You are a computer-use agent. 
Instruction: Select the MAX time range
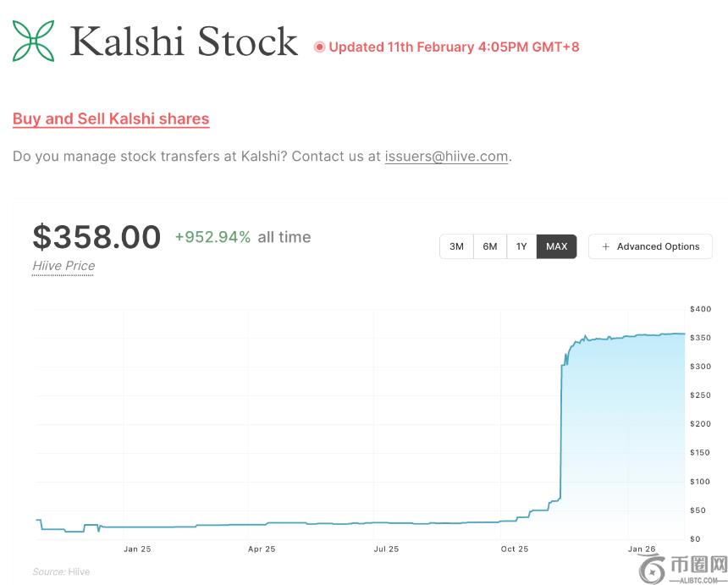[x=556, y=247]
